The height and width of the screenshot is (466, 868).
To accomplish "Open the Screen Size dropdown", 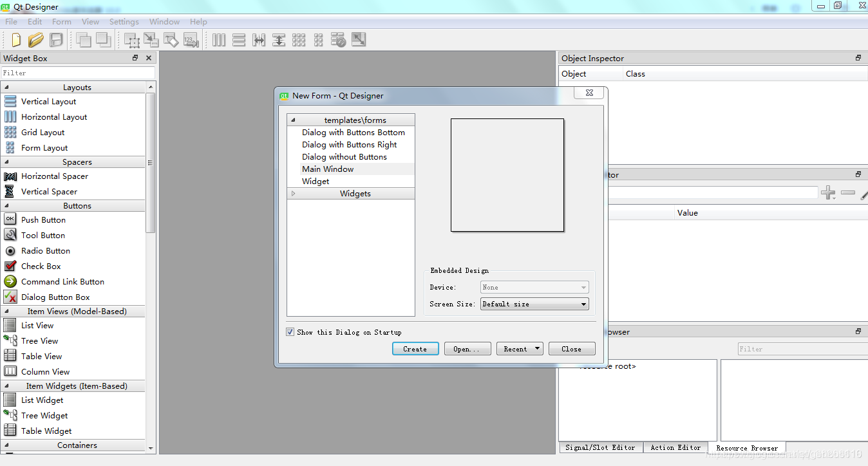I will pos(534,304).
